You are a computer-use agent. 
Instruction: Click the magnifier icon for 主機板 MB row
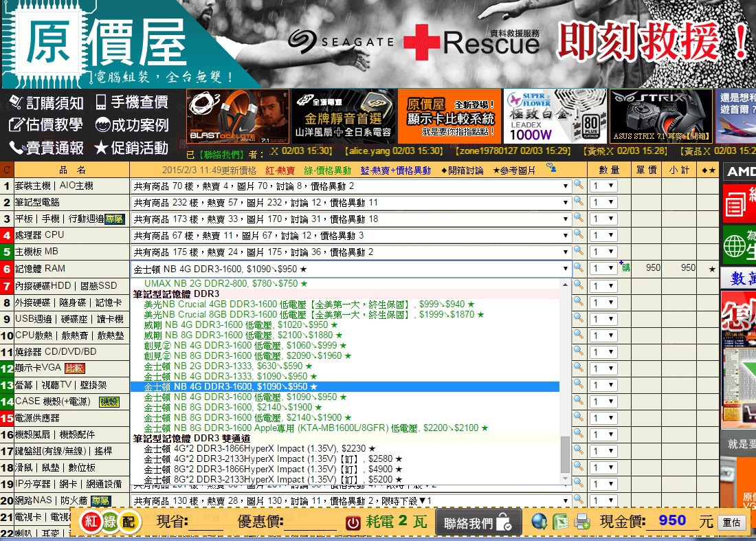click(x=578, y=251)
